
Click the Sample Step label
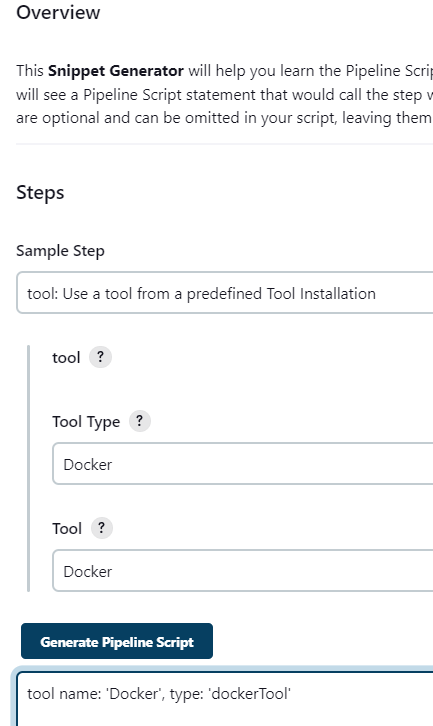coord(60,250)
